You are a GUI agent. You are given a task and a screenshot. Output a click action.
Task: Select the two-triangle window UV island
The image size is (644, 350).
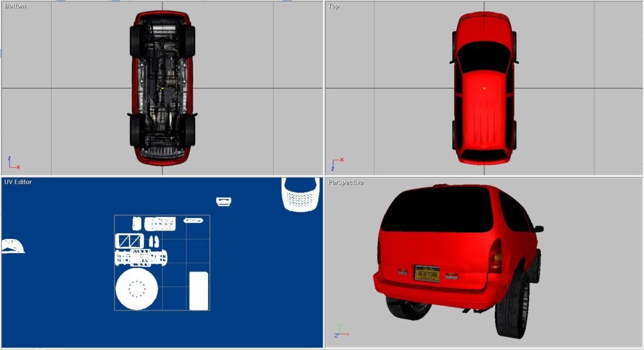point(129,241)
